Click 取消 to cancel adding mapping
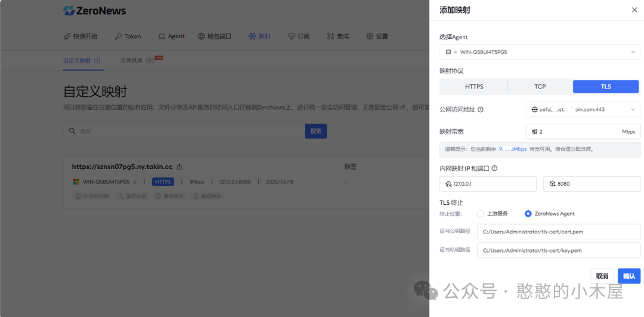The height and width of the screenshot is (317, 644). [x=602, y=276]
